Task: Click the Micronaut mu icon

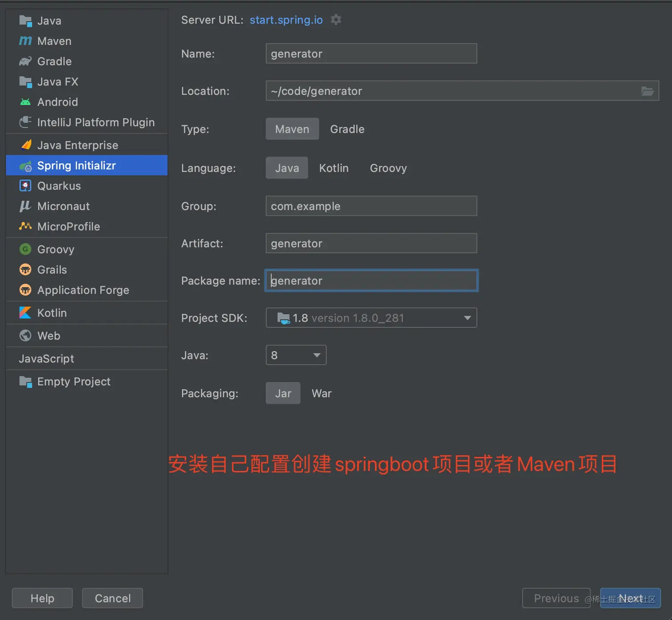Action: coord(25,206)
